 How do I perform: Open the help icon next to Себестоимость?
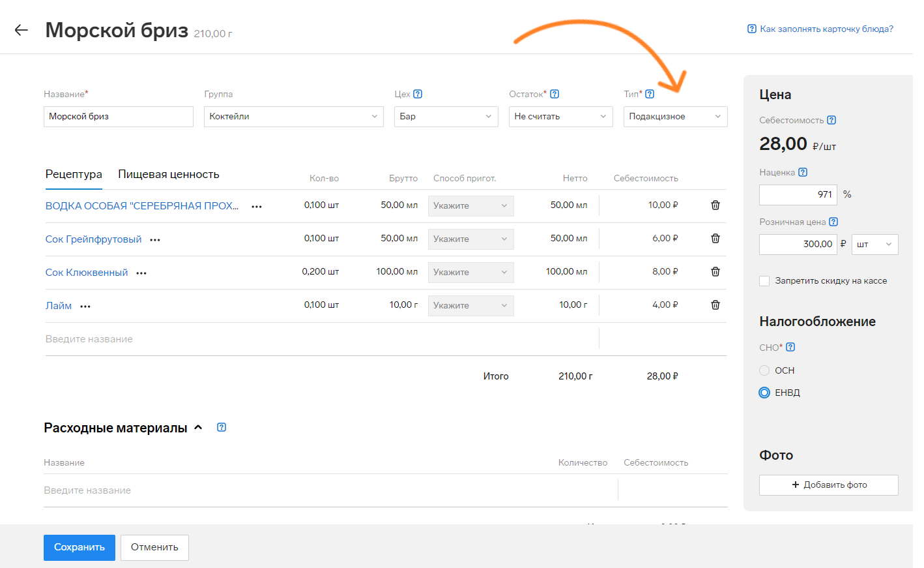pyautogui.click(x=831, y=120)
